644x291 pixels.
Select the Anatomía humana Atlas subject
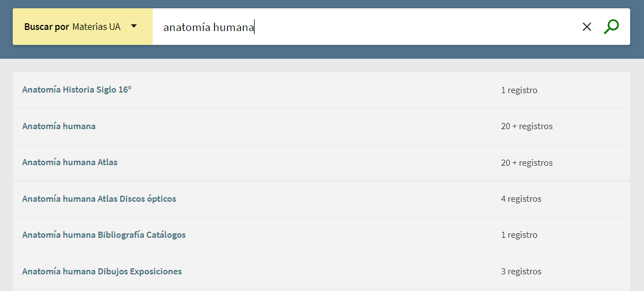click(x=70, y=162)
